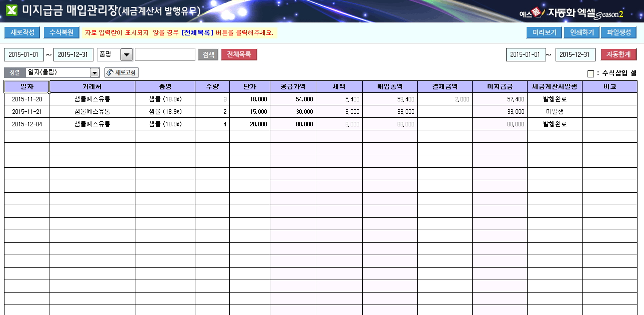Viewport: 644px width, 315px height.
Task: Toggle the 수식삽입 셀 checkbox
Action: pyautogui.click(x=591, y=74)
